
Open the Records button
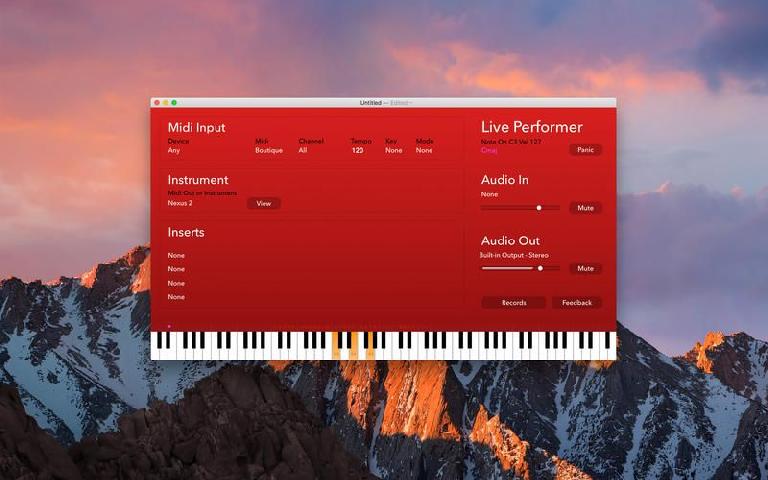pyautogui.click(x=513, y=303)
